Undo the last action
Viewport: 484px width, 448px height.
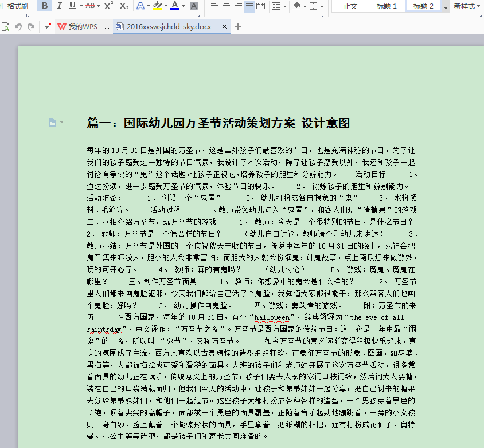coord(18,27)
